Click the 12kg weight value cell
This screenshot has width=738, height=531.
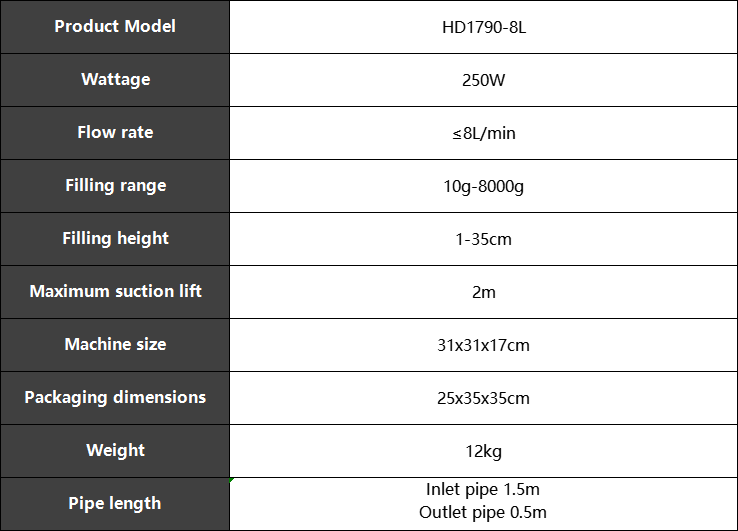pyautogui.click(x=483, y=451)
